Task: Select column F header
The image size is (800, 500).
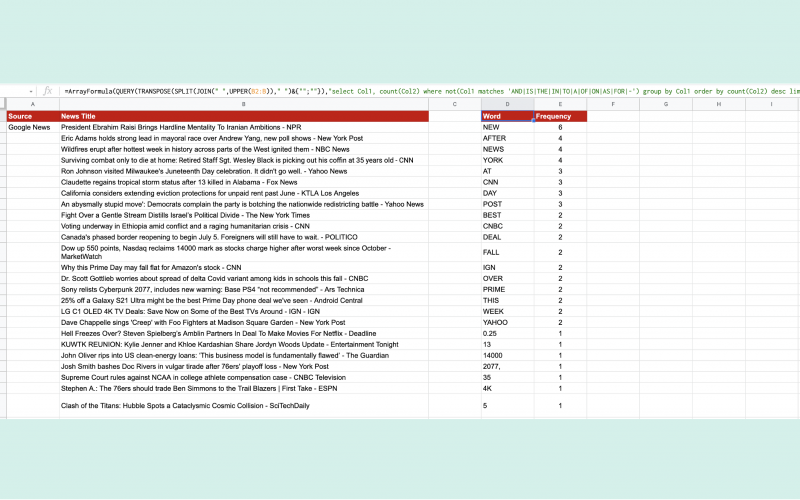Action: (613, 104)
